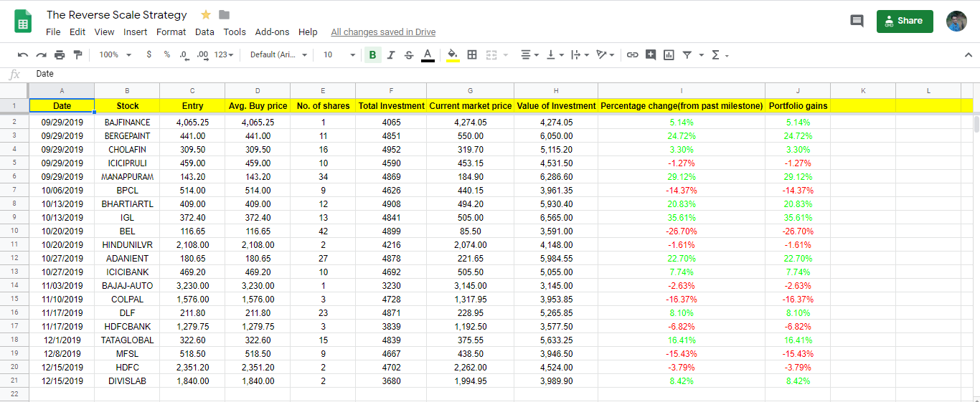Open the Insert menu
Viewport: 980px width, 402px height.
(135, 32)
